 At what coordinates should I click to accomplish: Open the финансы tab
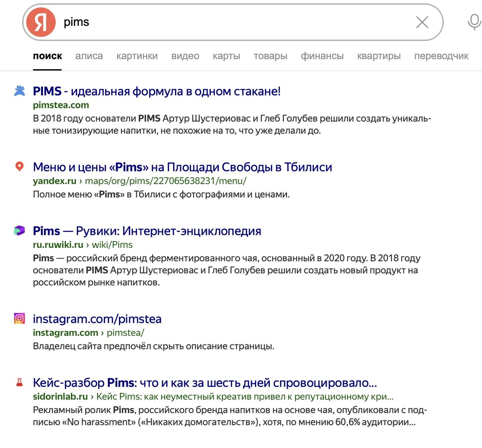coord(322,56)
